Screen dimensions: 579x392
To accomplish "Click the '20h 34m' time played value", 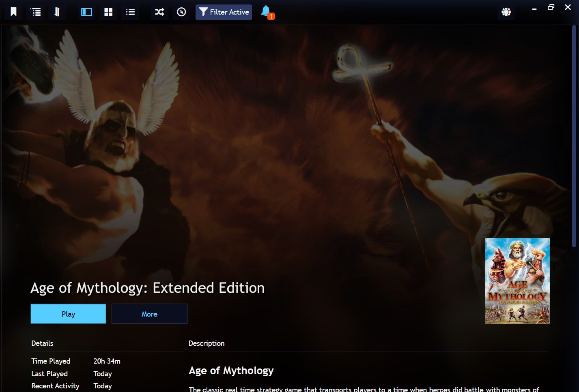I will click(107, 361).
